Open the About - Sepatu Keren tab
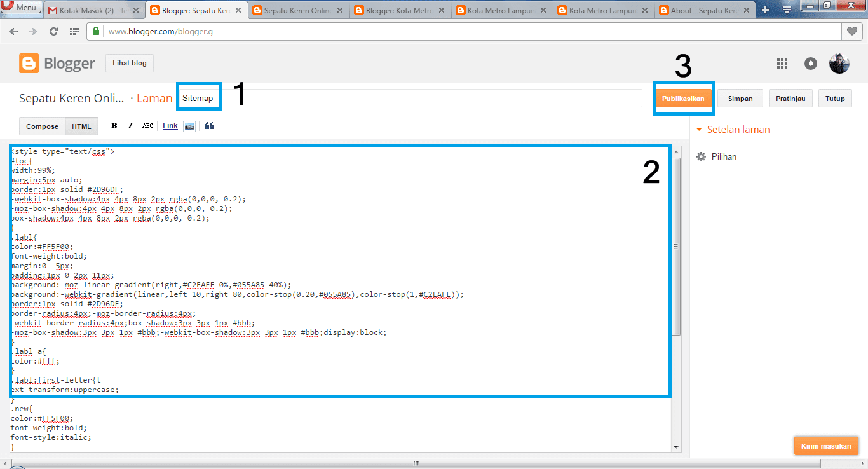Screen dimensions: 868x469 tap(704, 11)
